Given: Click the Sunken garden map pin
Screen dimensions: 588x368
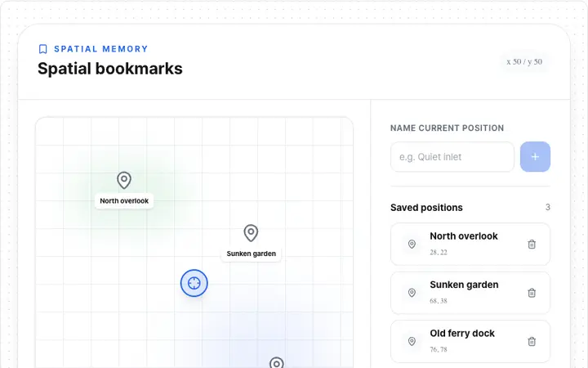Looking at the screenshot, I should click(x=251, y=233).
